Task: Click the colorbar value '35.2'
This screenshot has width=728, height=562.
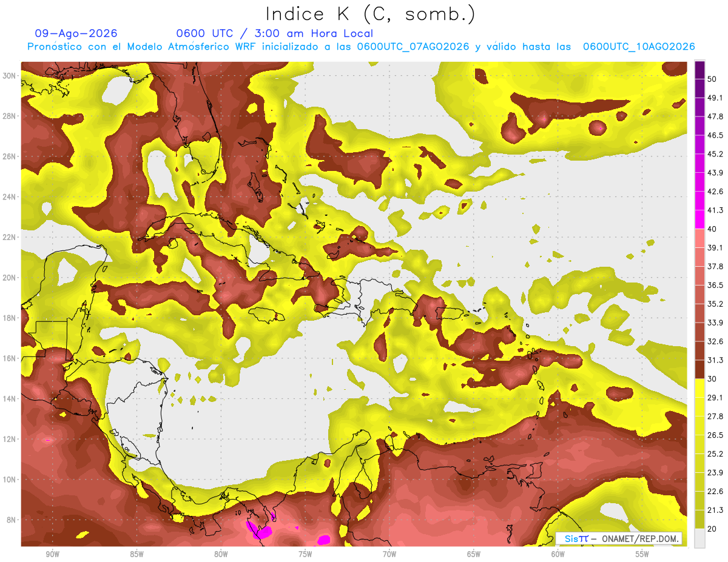Action: [x=715, y=304]
